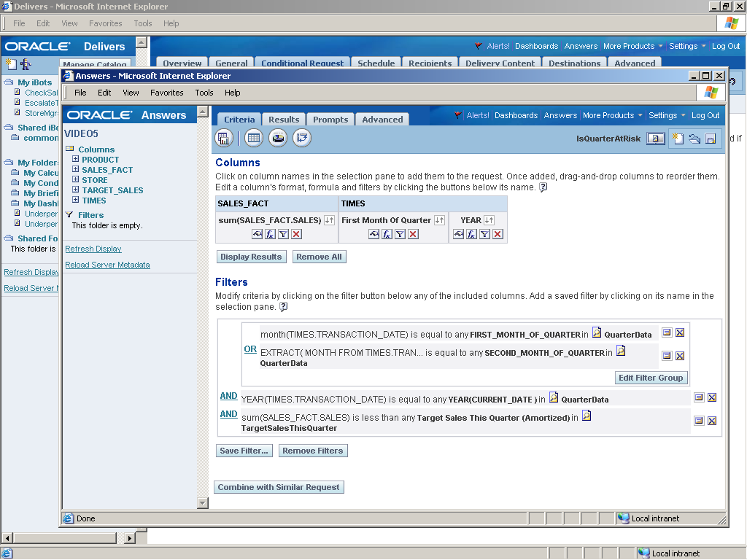Open Favorites menu in Answers window
This screenshot has height=560, width=747.
point(167,93)
